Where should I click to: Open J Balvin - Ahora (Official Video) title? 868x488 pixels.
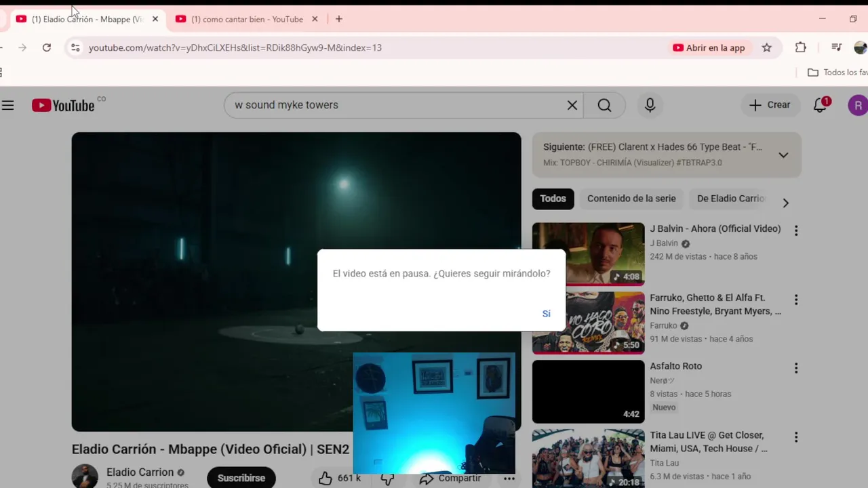pyautogui.click(x=715, y=229)
